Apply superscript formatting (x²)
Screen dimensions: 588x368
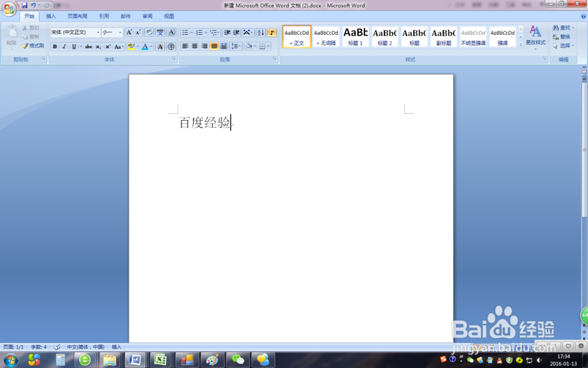(108, 47)
